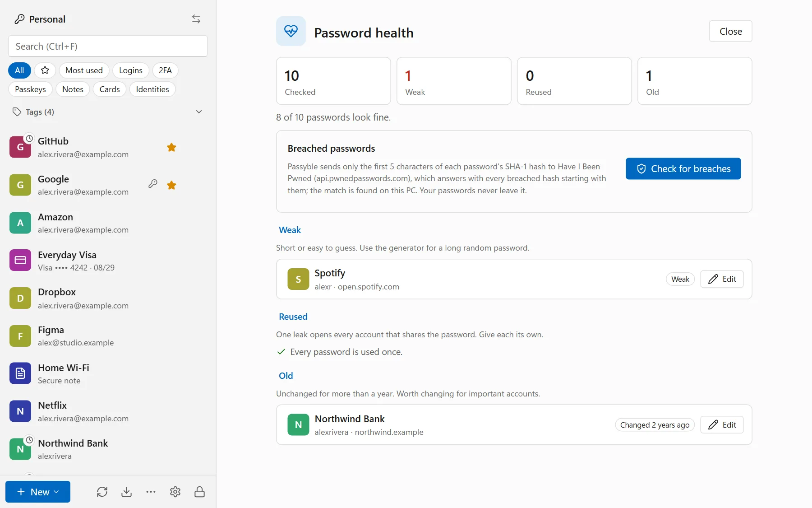
Task: Click Northwind Bank avatar in Old list
Action: click(x=298, y=425)
